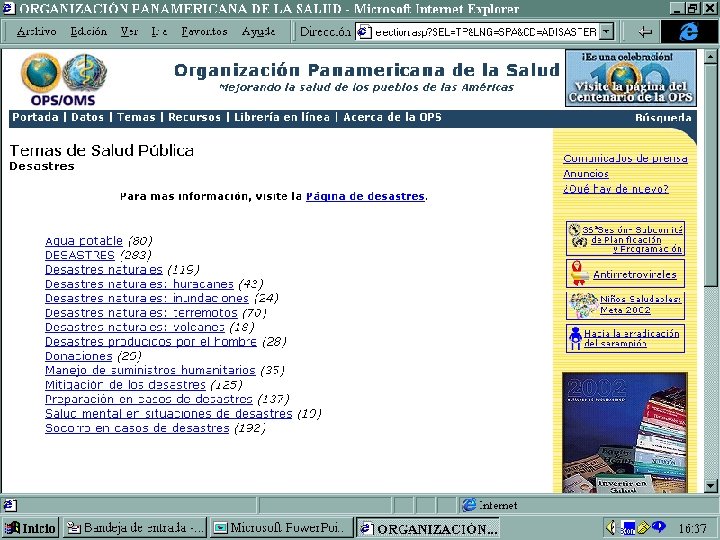Open the Antirretrovirales link

[x=635, y=275]
